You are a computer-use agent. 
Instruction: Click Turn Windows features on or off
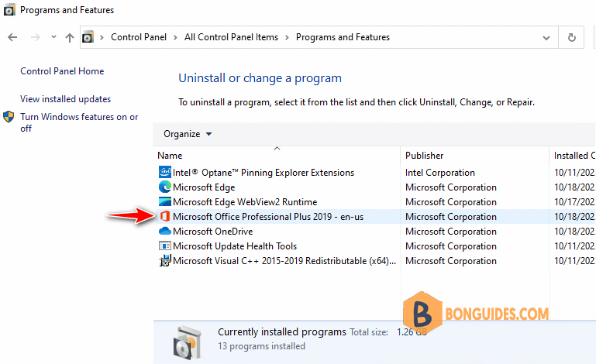79,122
